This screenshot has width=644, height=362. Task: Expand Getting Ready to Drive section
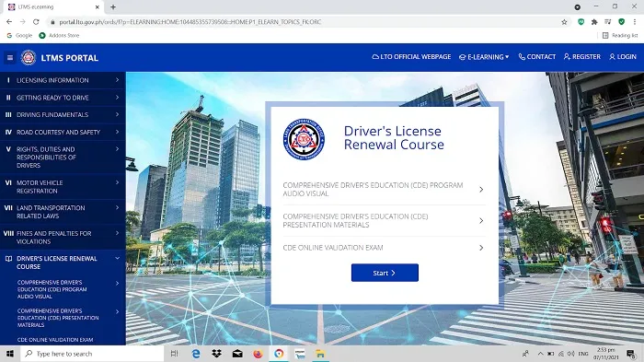(x=63, y=98)
